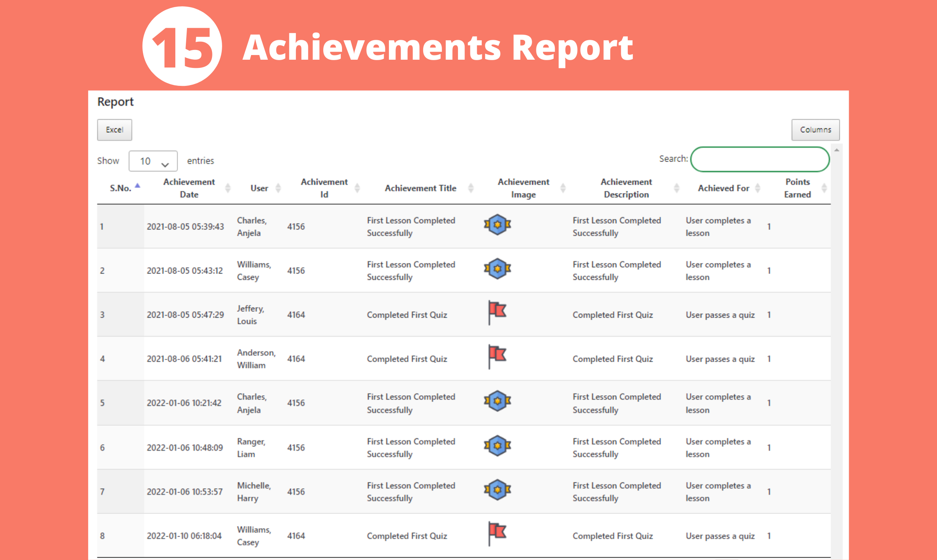Screen dimensions: 937x560
Task: Click the badge image in row 7
Action: [497, 490]
